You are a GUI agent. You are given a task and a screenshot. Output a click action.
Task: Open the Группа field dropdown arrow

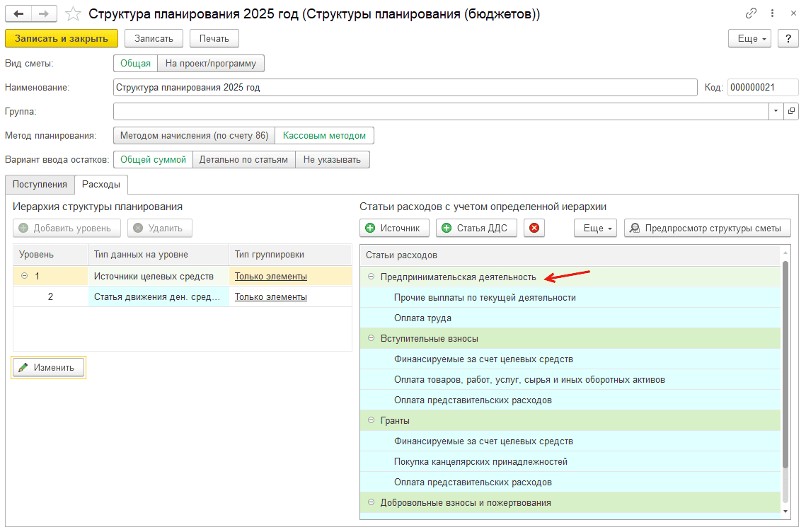(x=776, y=111)
